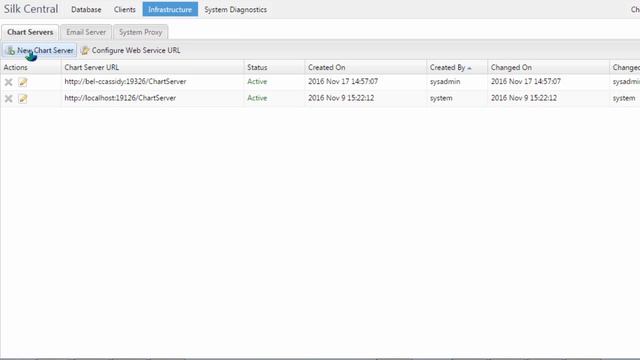The image size is (640, 360).
Task: Sort by Changed On column header
Action: coord(548,67)
